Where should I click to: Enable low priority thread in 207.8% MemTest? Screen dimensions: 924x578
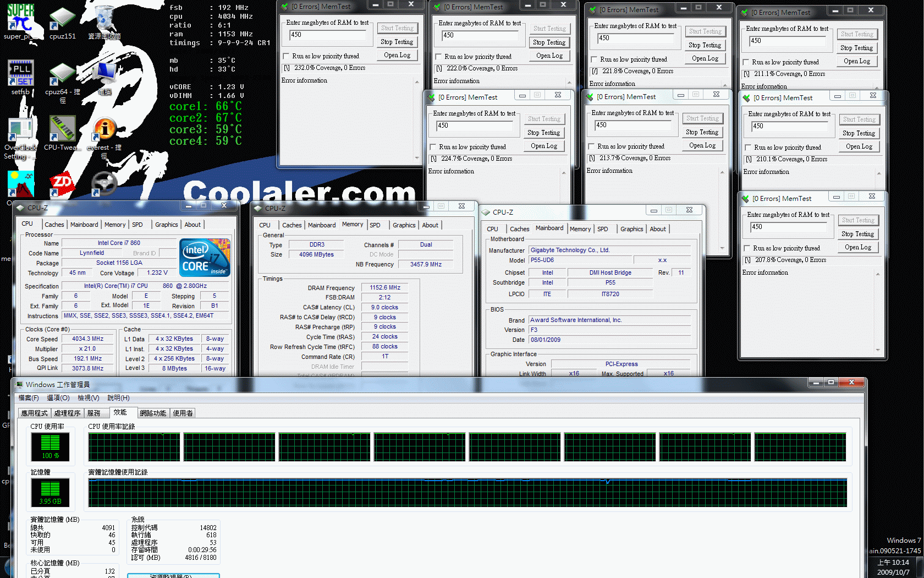coord(747,248)
